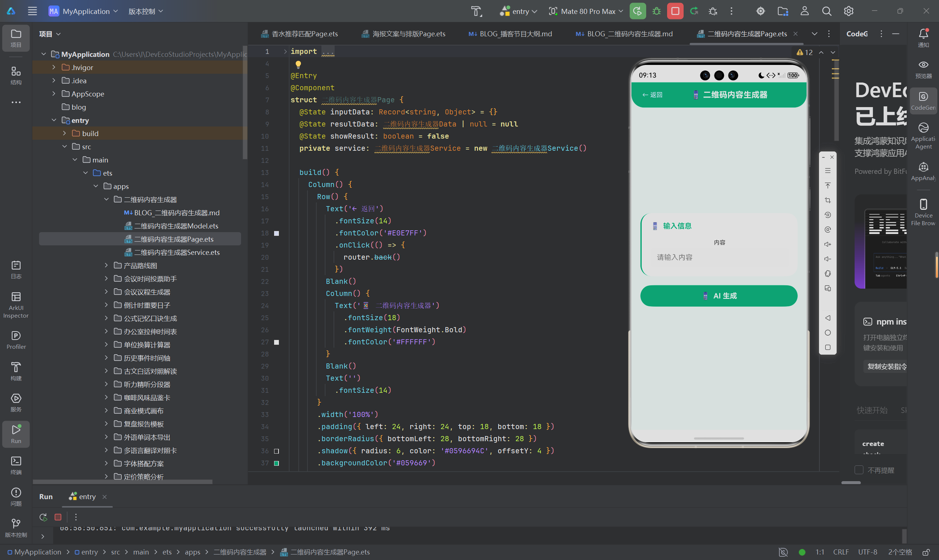
Task: Switch to 海报文案与排版Page.ets tab
Action: click(x=404, y=34)
